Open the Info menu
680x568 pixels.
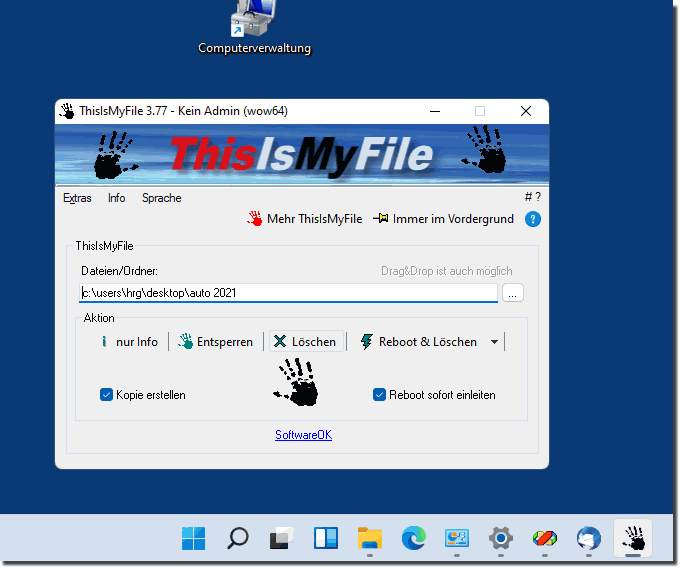(x=116, y=198)
